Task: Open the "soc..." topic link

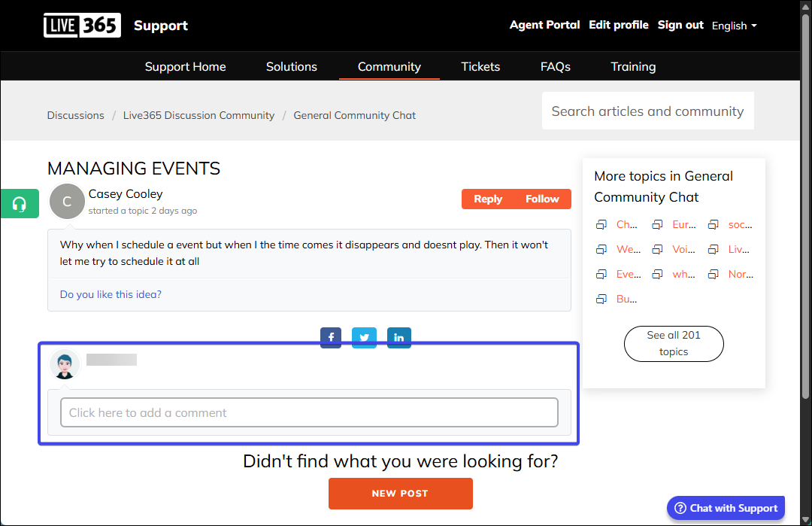Action: 740,224
